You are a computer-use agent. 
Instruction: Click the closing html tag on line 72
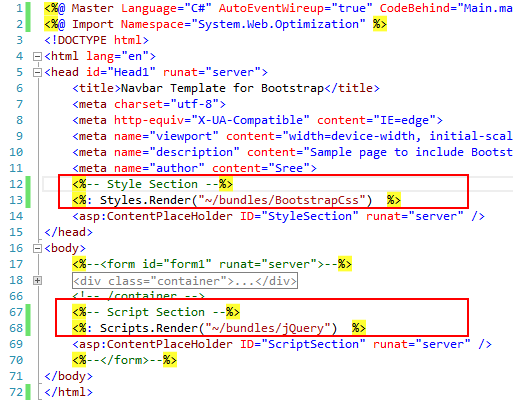(x=68, y=392)
